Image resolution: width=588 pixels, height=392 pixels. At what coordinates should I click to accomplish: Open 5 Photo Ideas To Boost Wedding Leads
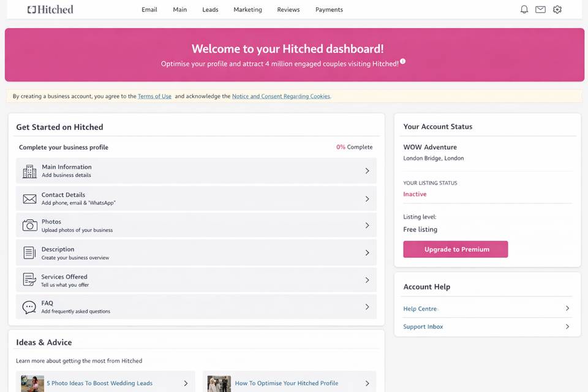[x=100, y=383]
